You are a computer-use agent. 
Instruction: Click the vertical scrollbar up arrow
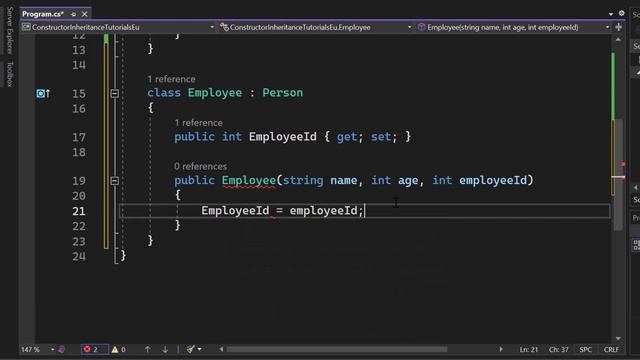click(x=618, y=40)
